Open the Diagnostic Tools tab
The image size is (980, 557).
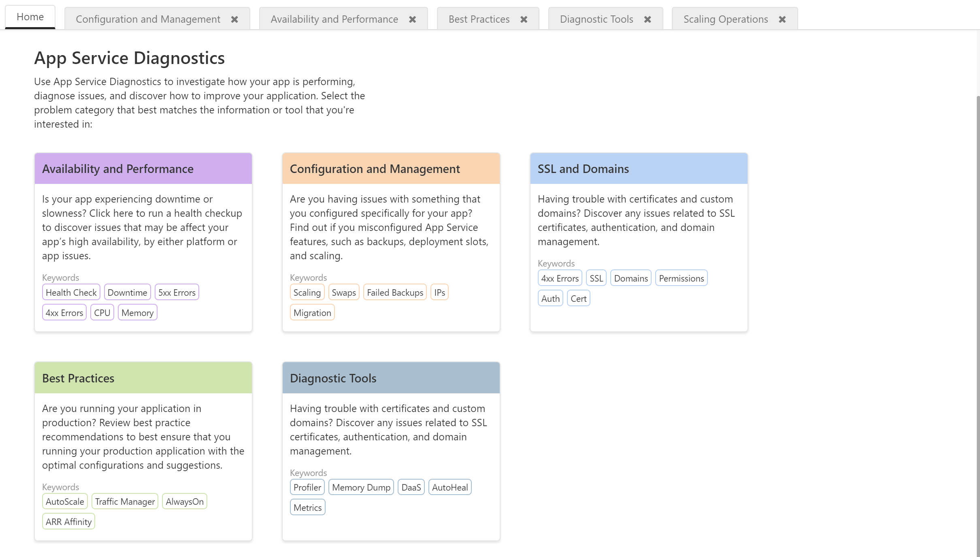click(x=596, y=19)
